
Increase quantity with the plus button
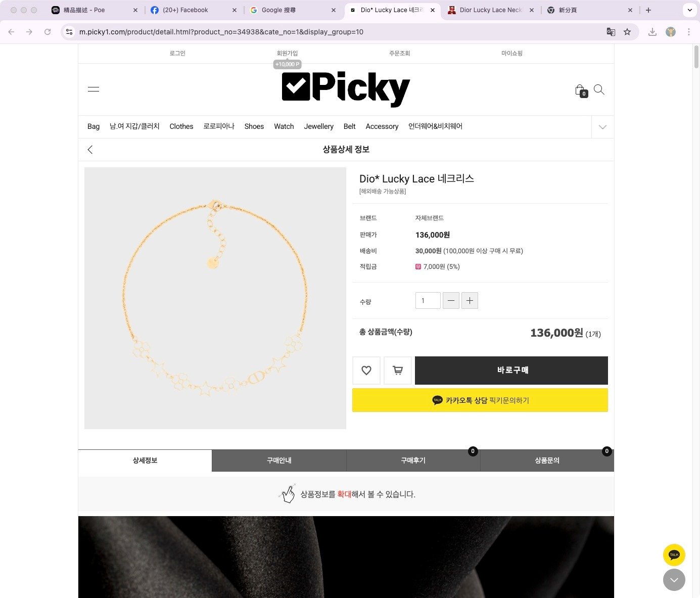[x=470, y=301]
